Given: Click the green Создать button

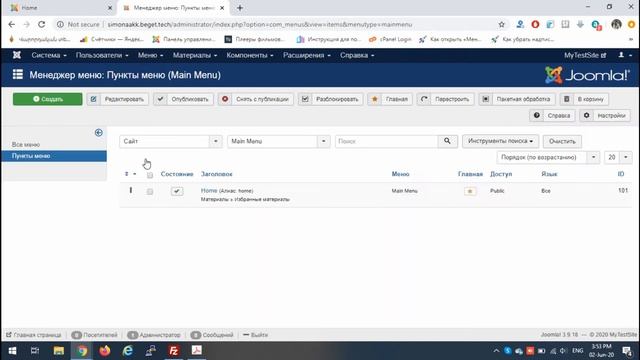Looking at the screenshot, I should pos(47,99).
